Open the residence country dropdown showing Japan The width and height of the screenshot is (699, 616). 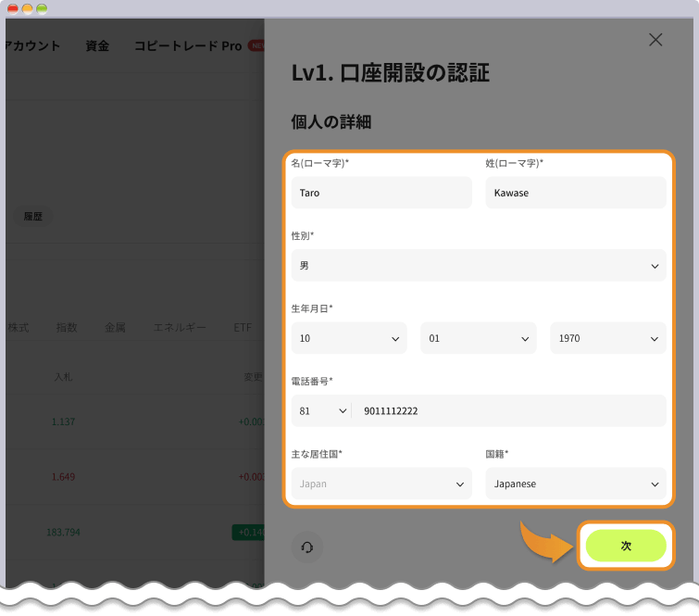(x=381, y=484)
